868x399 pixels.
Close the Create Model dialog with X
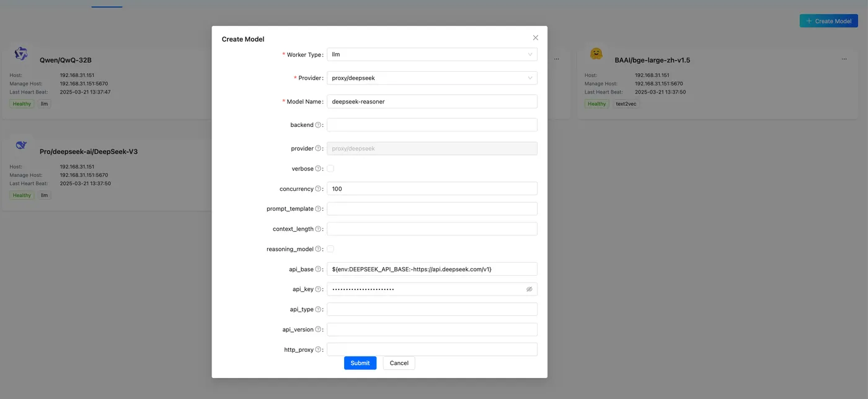[x=536, y=38]
